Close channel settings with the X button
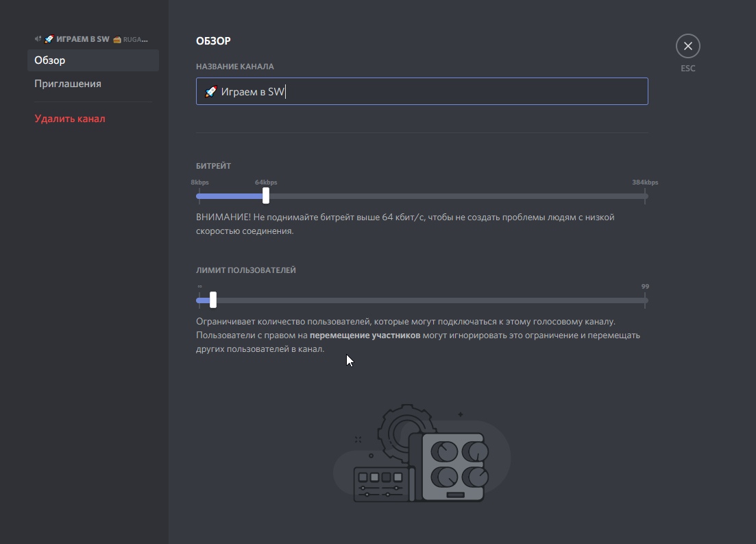 point(687,47)
